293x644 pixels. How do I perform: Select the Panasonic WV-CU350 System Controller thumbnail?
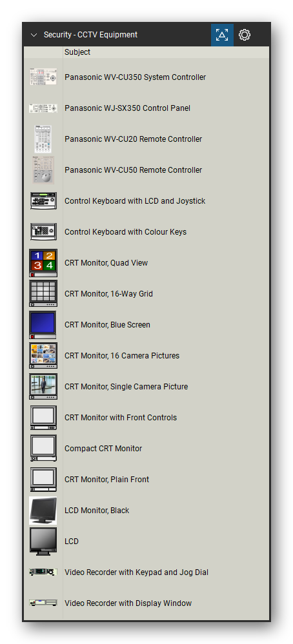(x=43, y=77)
